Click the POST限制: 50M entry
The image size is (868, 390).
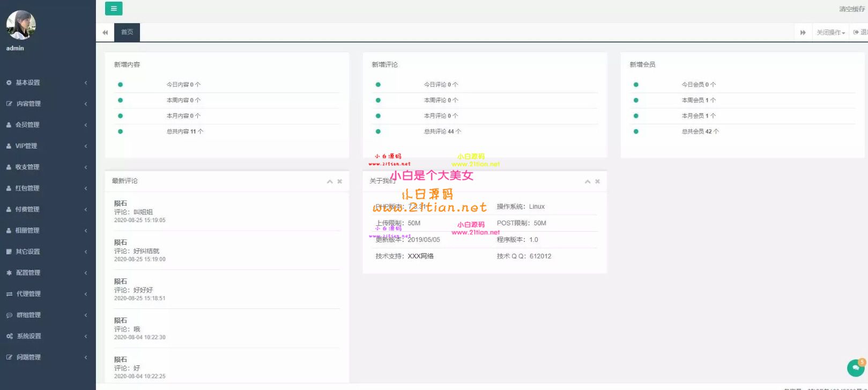click(x=522, y=223)
